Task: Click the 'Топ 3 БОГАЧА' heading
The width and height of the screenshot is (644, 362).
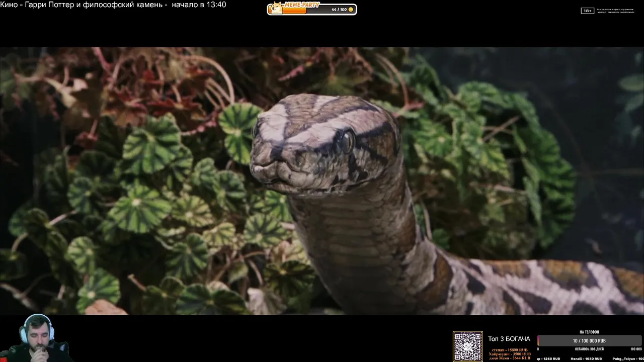Action: click(509, 339)
